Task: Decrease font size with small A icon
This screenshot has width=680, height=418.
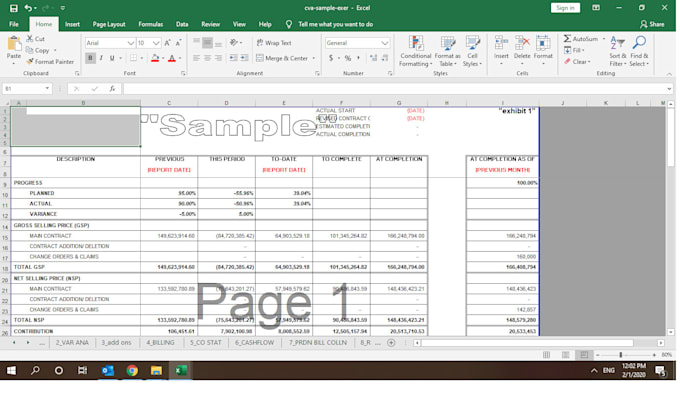Action: 178,43
